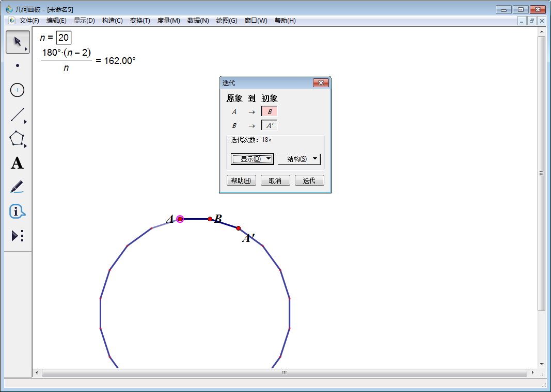This screenshot has width=551, height=392.
Task: Click the 帮助(H) button in dialog
Action: [241, 180]
